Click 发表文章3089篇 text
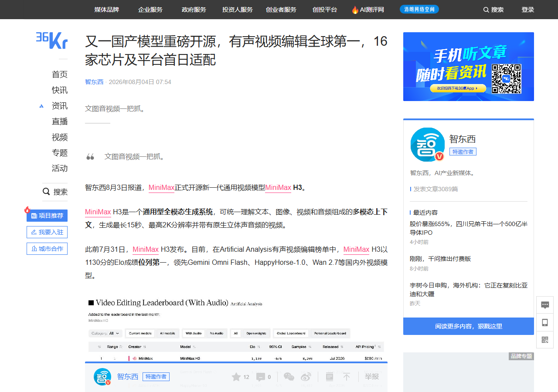558x392 pixels. click(436, 189)
